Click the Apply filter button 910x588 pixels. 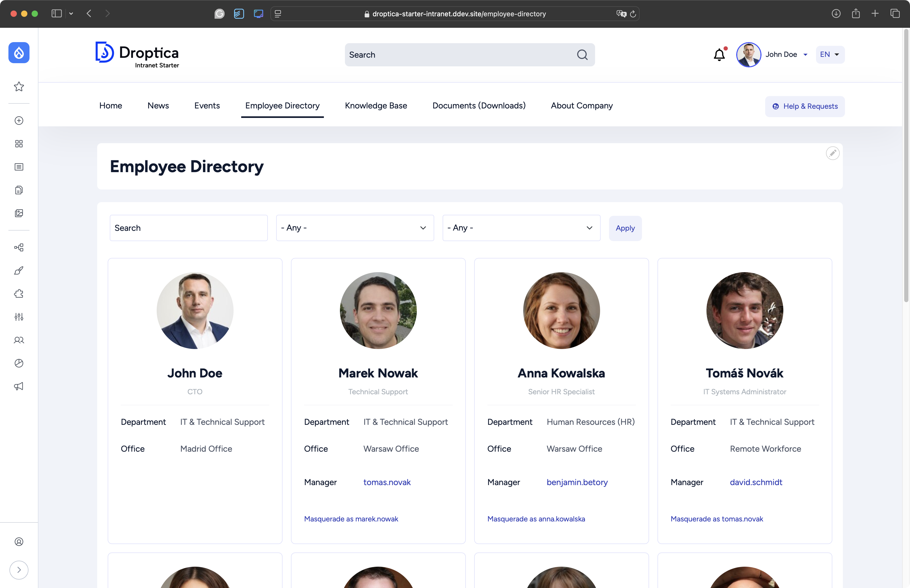tap(625, 228)
